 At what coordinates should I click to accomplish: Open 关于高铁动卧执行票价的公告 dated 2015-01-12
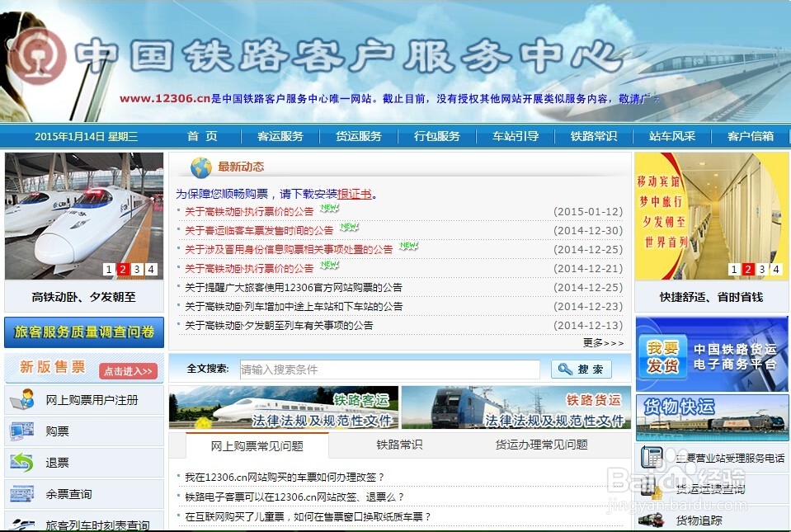(249, 212)
